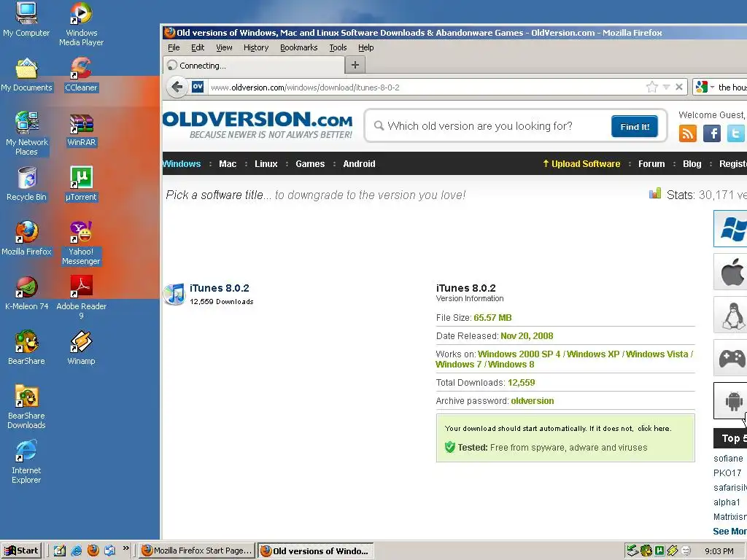Open the Help menu
The width and height of the screenshot is (747, 560).
tap(366, 47)
